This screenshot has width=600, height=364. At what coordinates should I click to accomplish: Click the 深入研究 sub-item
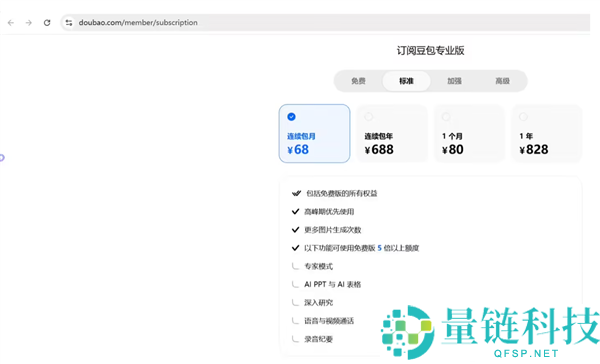click(318, 303)
